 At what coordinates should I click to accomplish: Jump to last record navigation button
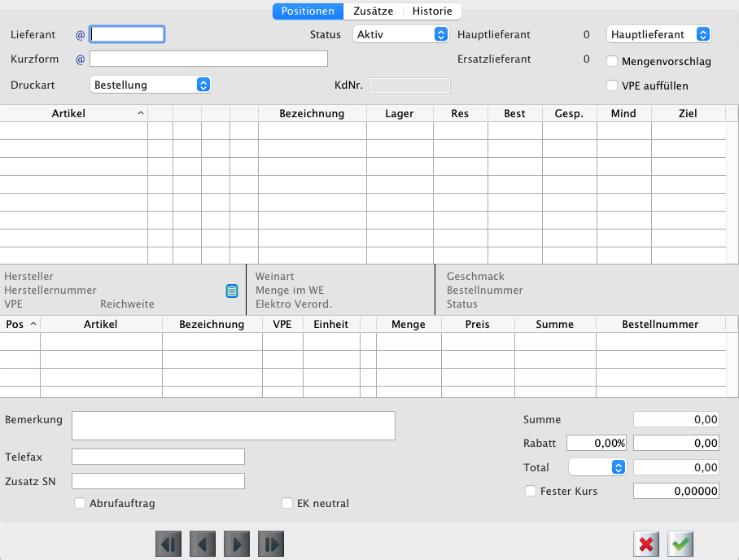[x=270, y=544]
